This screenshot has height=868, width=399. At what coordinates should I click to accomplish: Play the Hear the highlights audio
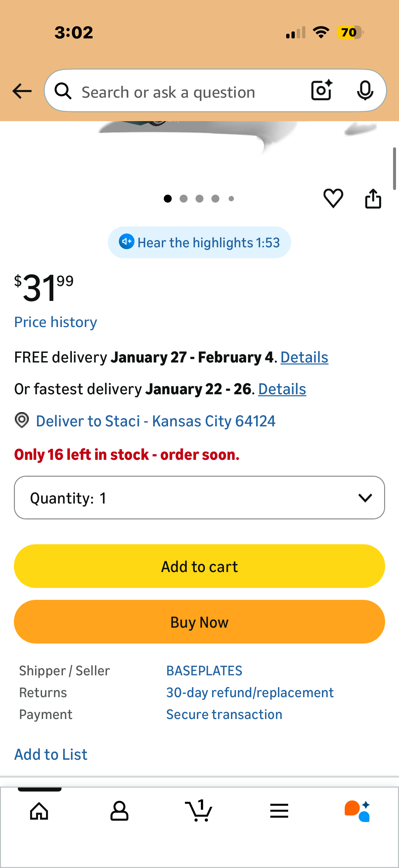click(x=199, y=242)
